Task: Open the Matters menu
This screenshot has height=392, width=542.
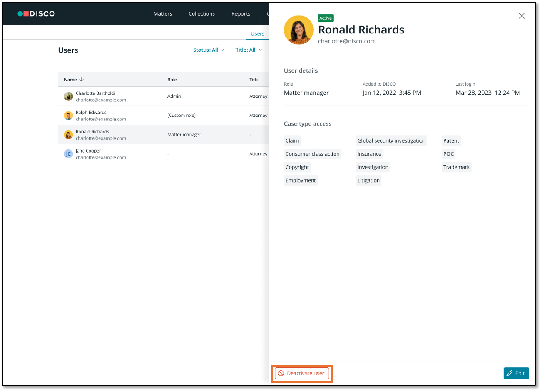Action: (163, 13)
